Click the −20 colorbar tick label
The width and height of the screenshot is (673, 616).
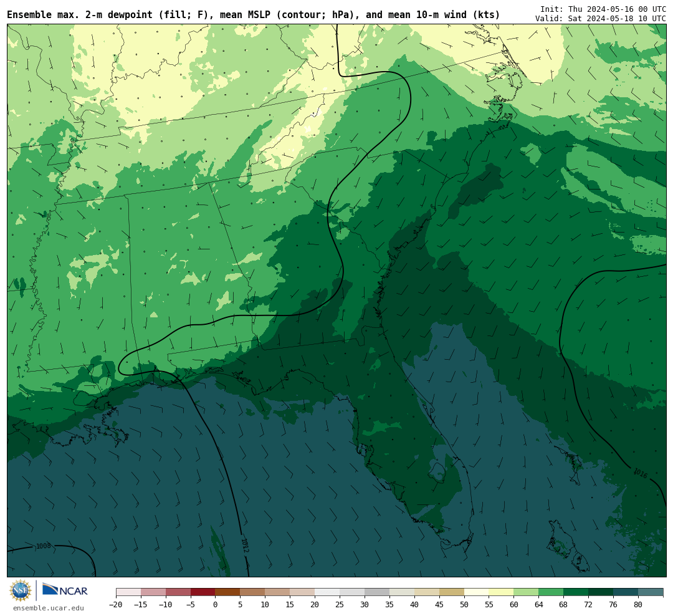click(116, 604)
